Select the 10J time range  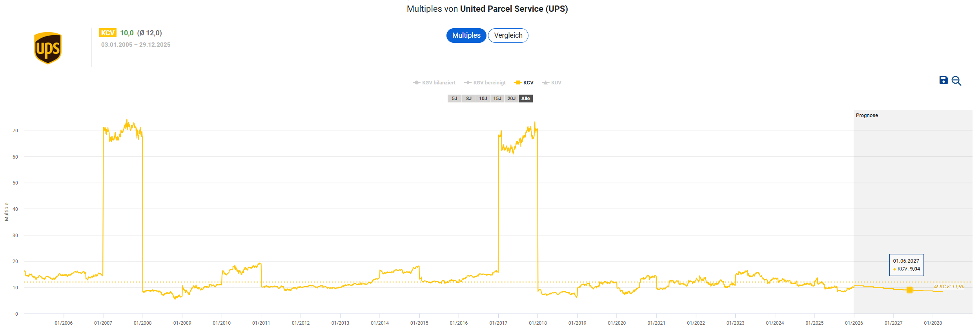pyautogui.click(x=483, y=99)
